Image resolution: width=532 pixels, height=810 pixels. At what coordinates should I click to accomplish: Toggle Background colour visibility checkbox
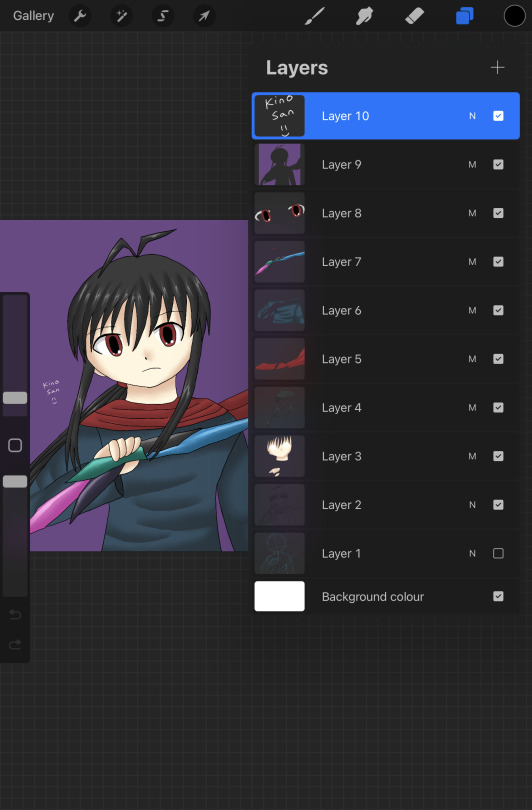click(498, 596)
